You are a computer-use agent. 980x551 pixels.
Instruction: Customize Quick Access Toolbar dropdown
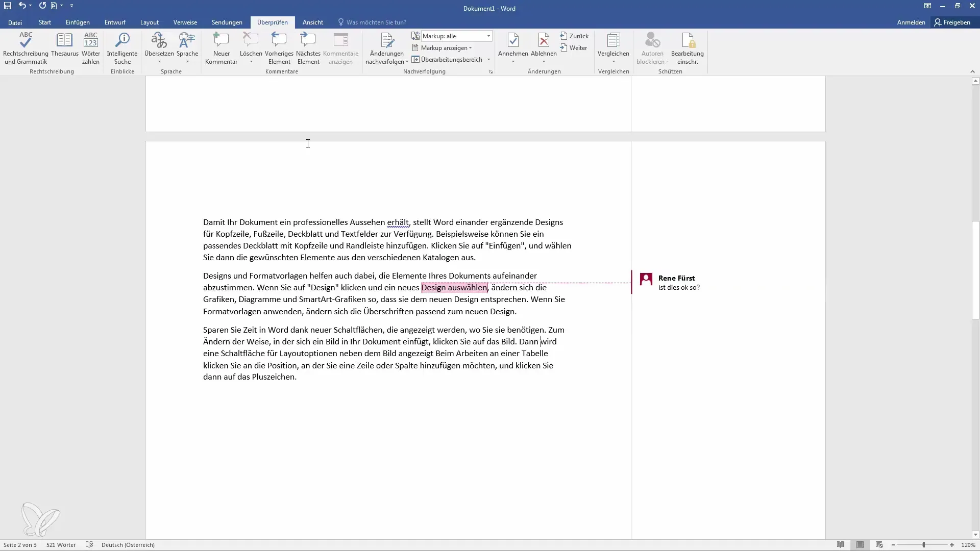pos(71,6)
